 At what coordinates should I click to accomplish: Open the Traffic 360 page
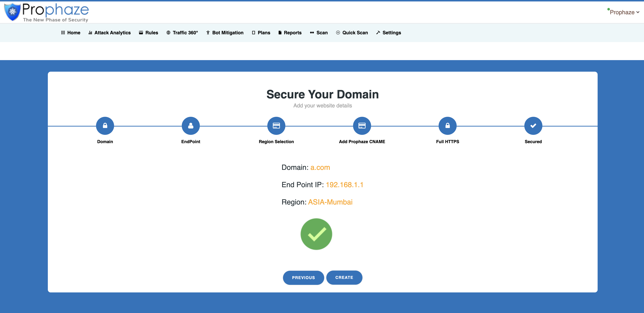pyautogui.click(x=182, y=32)
